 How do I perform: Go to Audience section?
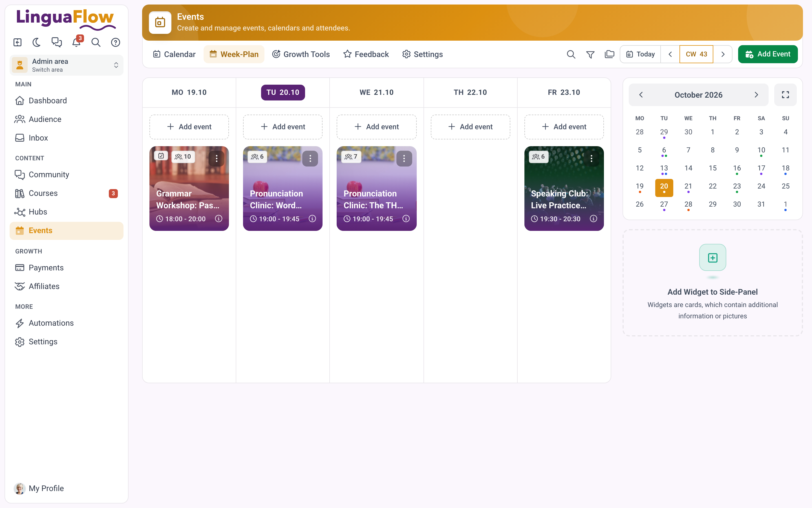(x=67, y=119)
